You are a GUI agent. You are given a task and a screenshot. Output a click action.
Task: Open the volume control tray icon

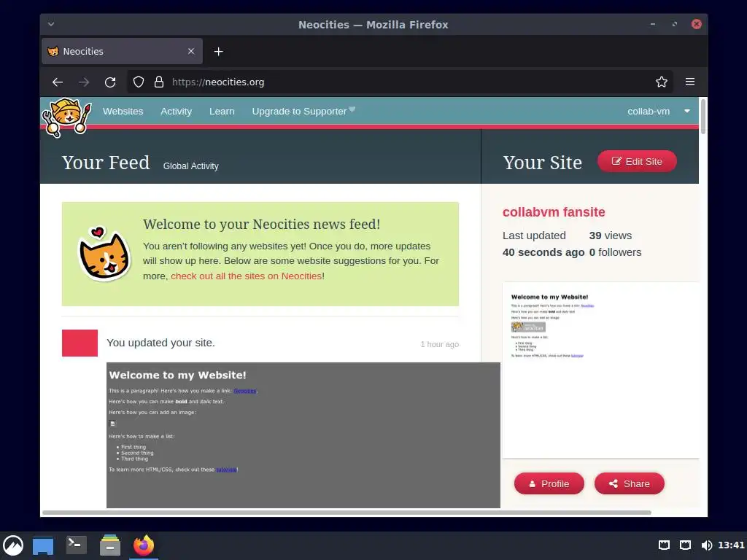click(x=707, y=545)
